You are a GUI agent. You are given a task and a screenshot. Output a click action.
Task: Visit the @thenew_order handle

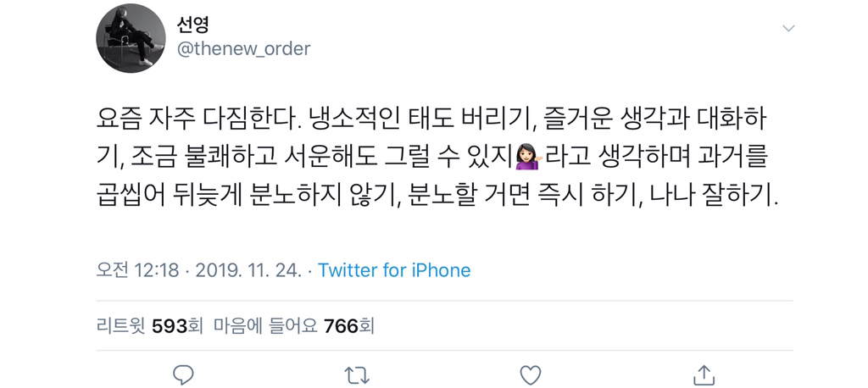(x=243, y=48)
